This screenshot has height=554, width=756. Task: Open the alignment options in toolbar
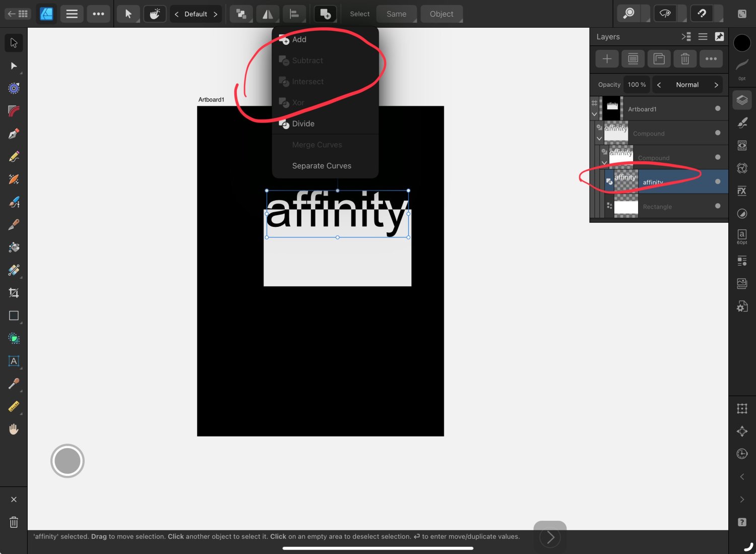click(x=294, y=14)
